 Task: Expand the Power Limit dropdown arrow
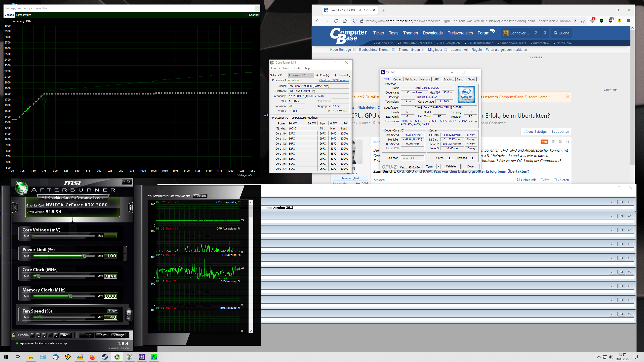click(x=125, y=254)
